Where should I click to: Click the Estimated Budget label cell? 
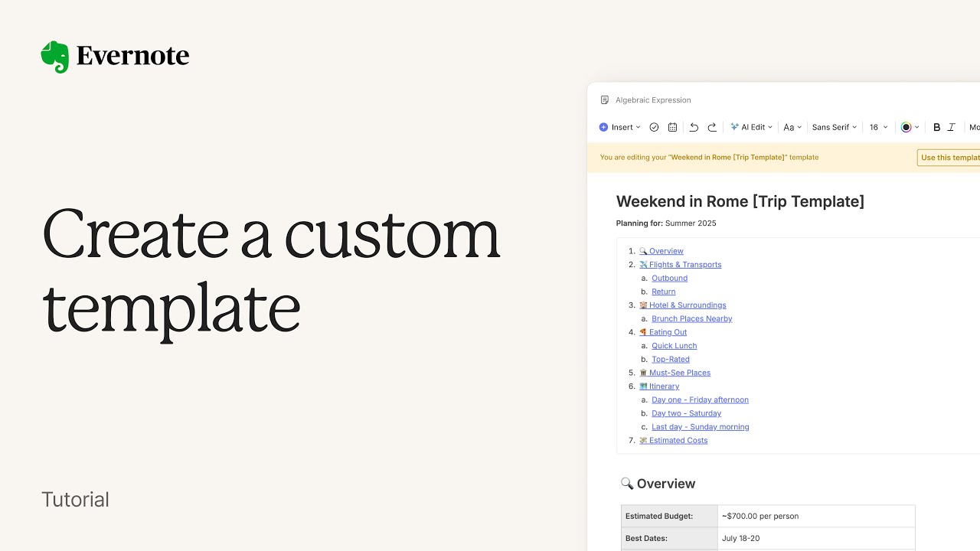669,516
